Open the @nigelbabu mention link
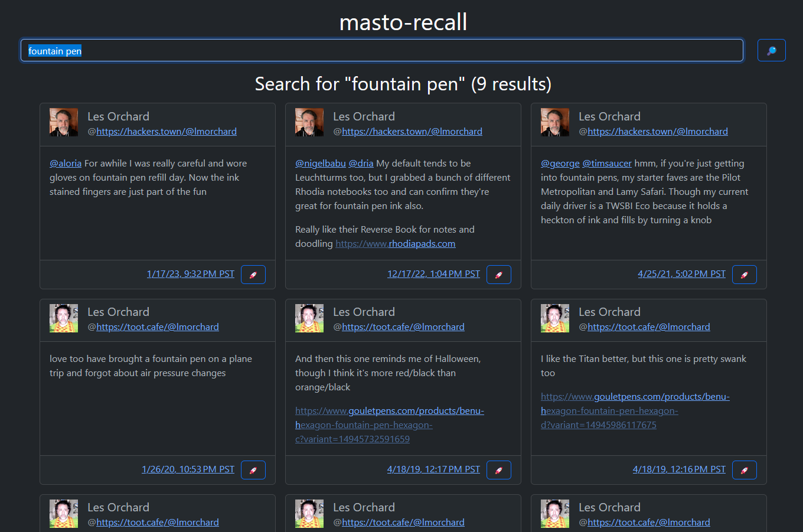The image size is (803, 532). click(321, 164)
